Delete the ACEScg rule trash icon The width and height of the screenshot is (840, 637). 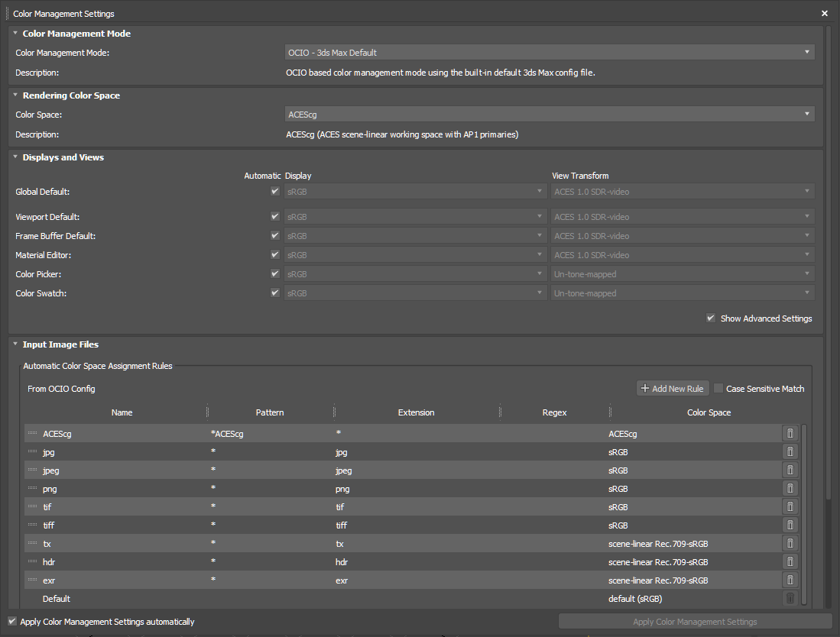click(x=790, y=434)
